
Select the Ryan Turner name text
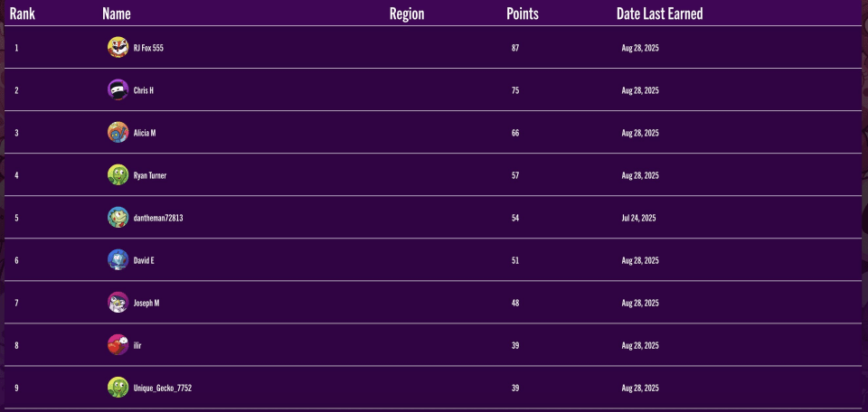coord(150,175)
